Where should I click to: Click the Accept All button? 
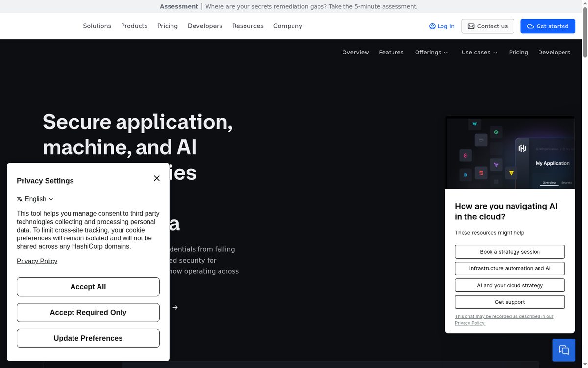(x=88, y=287)
